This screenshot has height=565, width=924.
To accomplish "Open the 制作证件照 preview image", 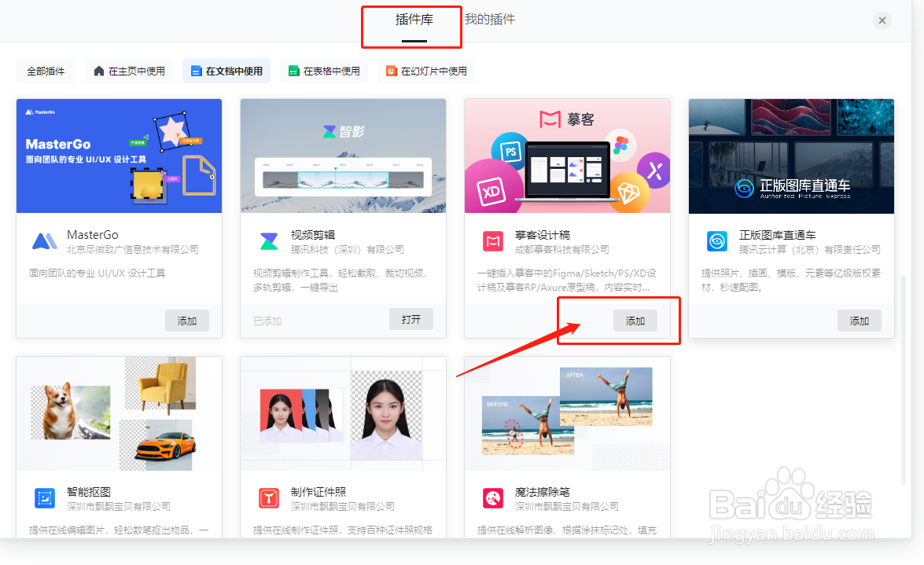I will click(343, 413).
